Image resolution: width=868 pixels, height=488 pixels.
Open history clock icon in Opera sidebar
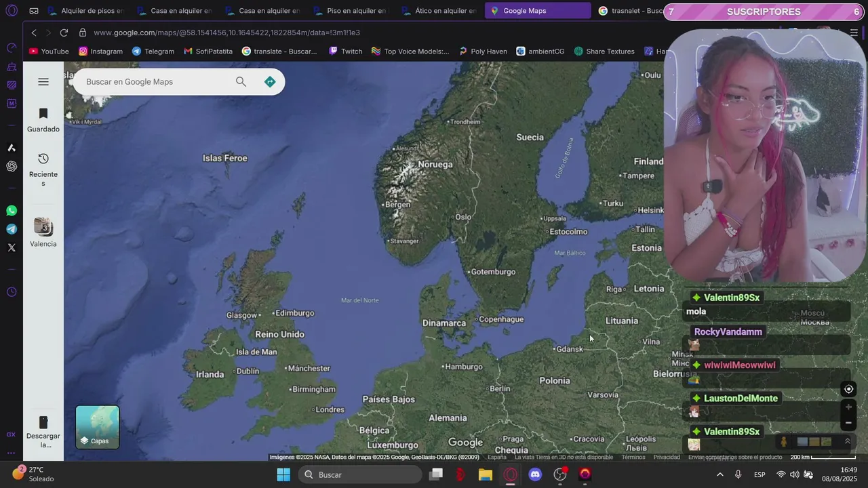(x=12, y=292)
